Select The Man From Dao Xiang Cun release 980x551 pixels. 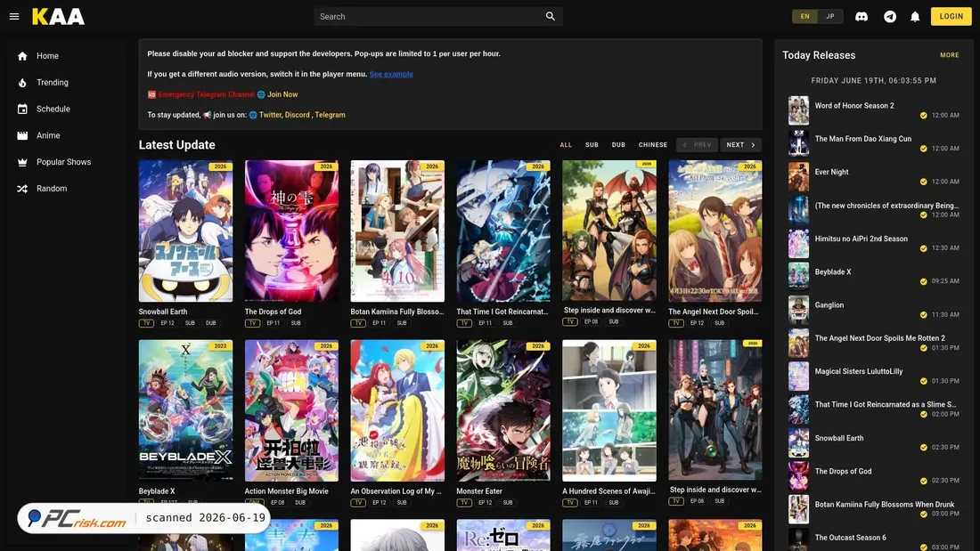coord(874,143)
